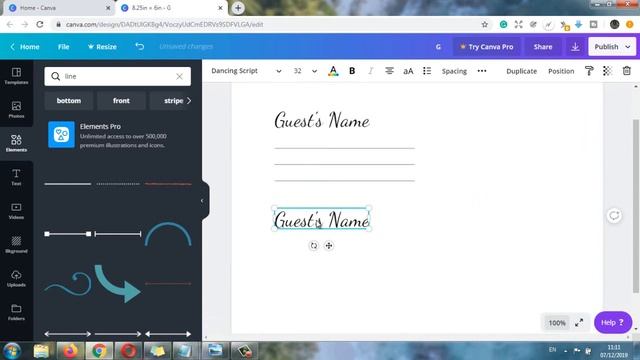The width and height of the screenshot is (640, 360).
Task: Open the font size 32 dropdown
Action: (x=305, y=71)
